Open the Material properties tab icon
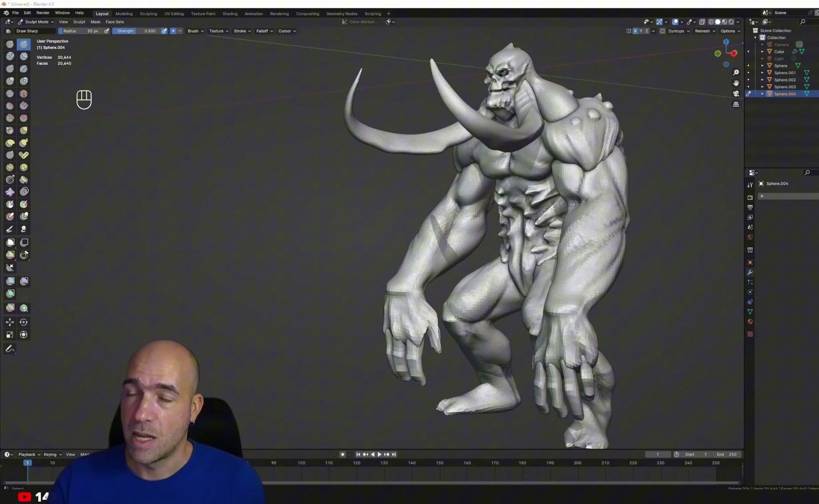Screen dimensions: 819x504 click(x=750, y=322)
